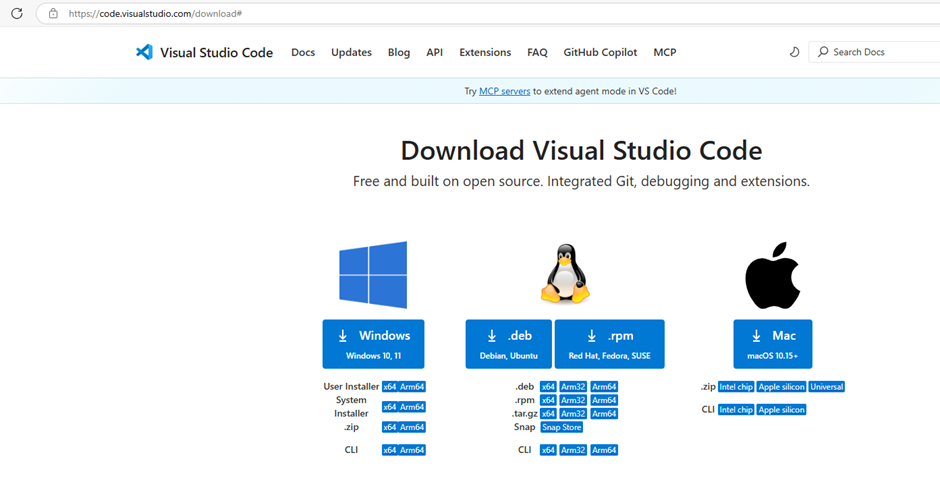
Task: Click the Linux penguin logo
Action: coord(565,273)
